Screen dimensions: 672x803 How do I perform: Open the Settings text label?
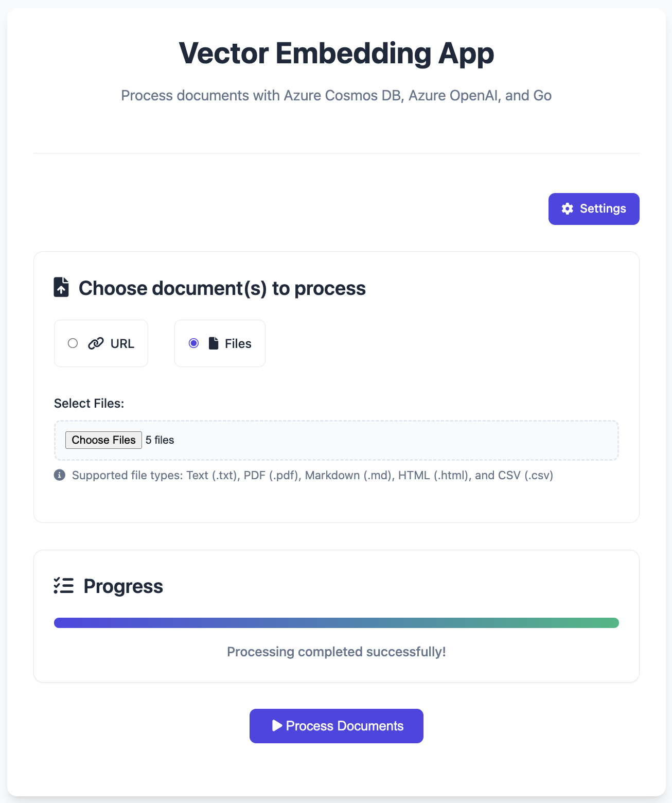click(x=603, y=208)
